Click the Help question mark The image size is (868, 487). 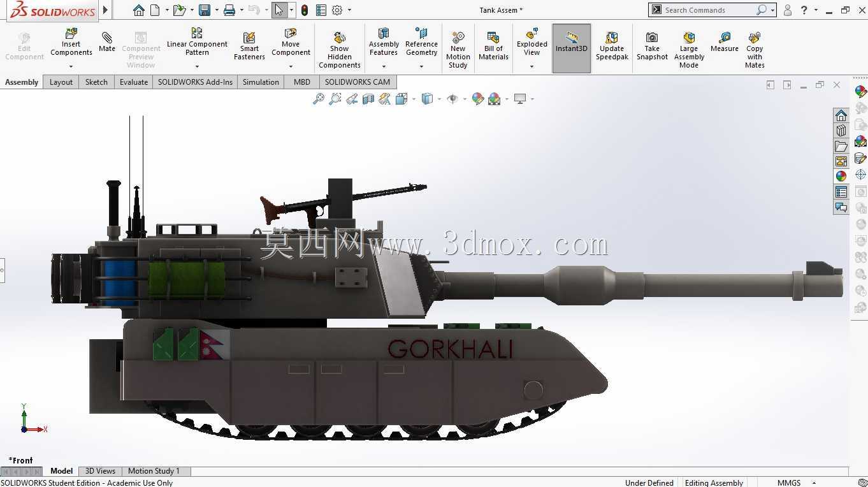804,10
